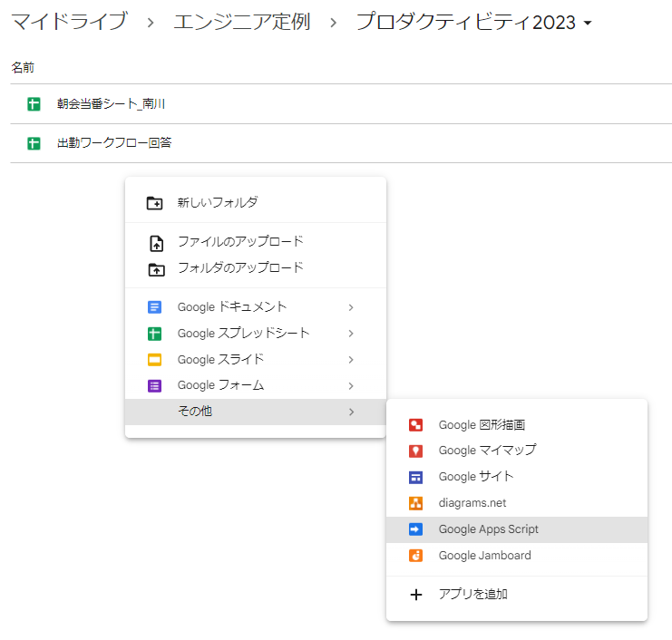Screen dimensions: 672x640
Task: Click the orange diagrams.net icon
Action: pos(415,503)
